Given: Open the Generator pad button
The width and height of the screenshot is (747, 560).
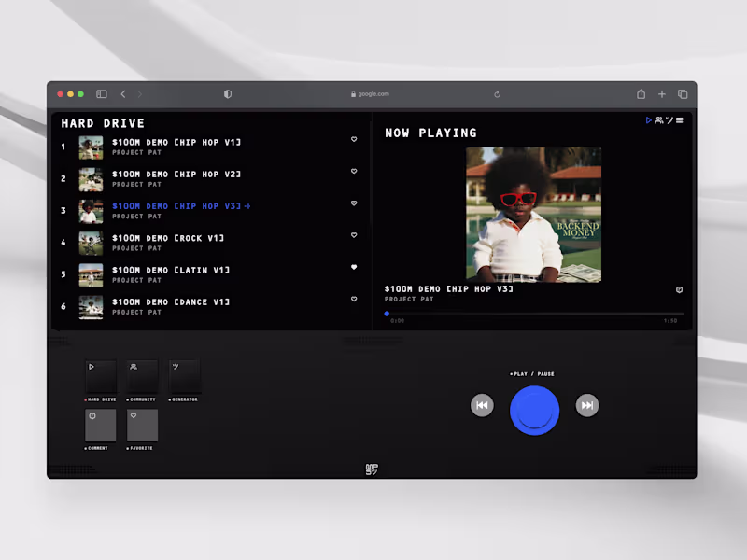Looking at the screenshot, I should (x=185, y=376).
